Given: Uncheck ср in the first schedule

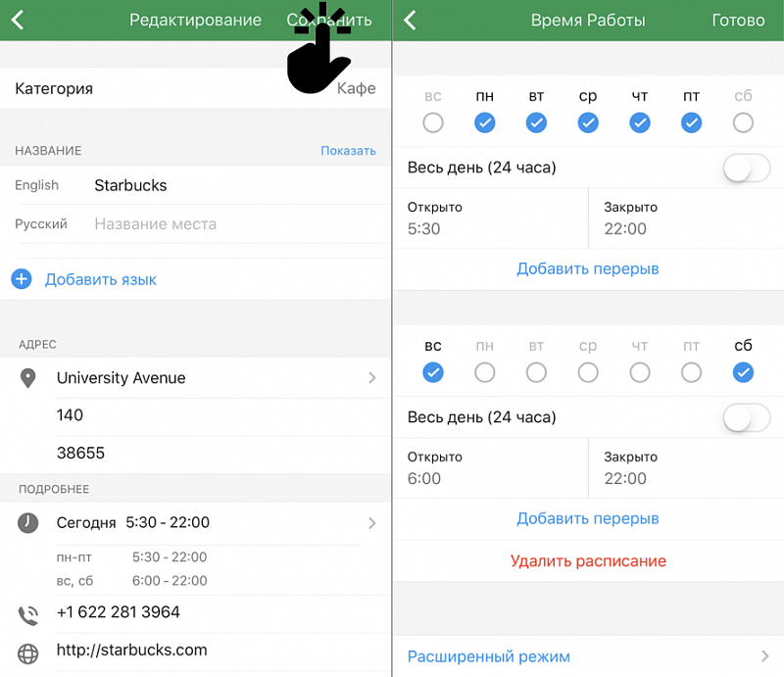Looking at the screenshot, I should [588, 122].
